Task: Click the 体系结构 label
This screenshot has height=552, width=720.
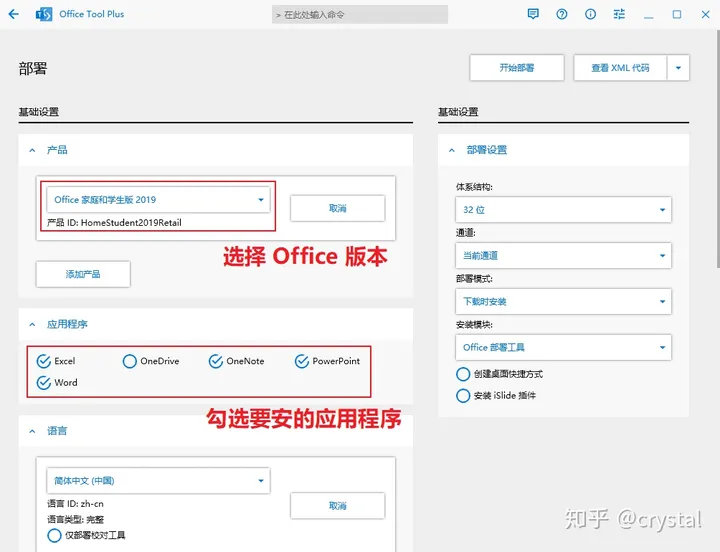Action: coord(474,187)
